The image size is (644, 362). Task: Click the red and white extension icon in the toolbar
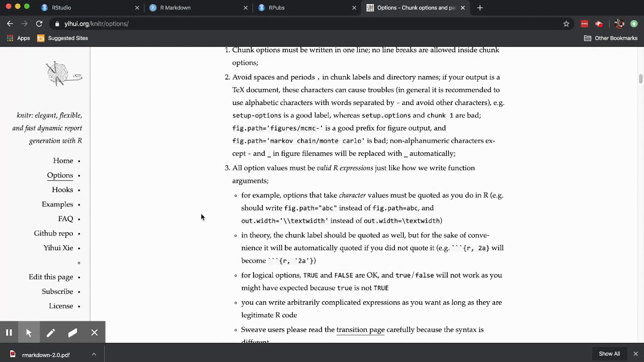599,24
